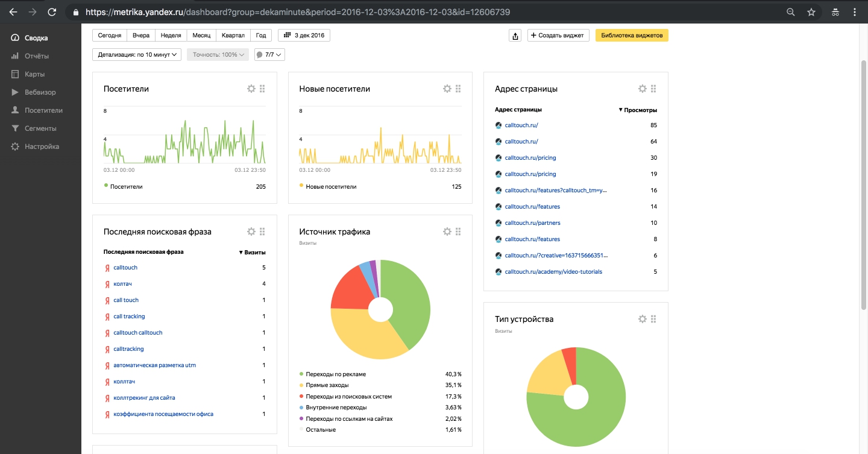Select the Год period
Screen dimensions: 868x454
[x=261, y=36]
